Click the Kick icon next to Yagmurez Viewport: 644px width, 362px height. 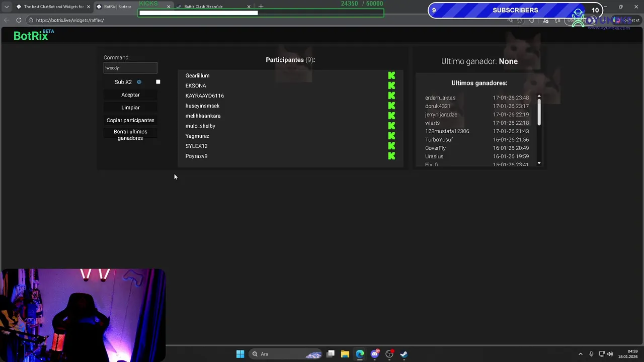(x=391, y=136)
